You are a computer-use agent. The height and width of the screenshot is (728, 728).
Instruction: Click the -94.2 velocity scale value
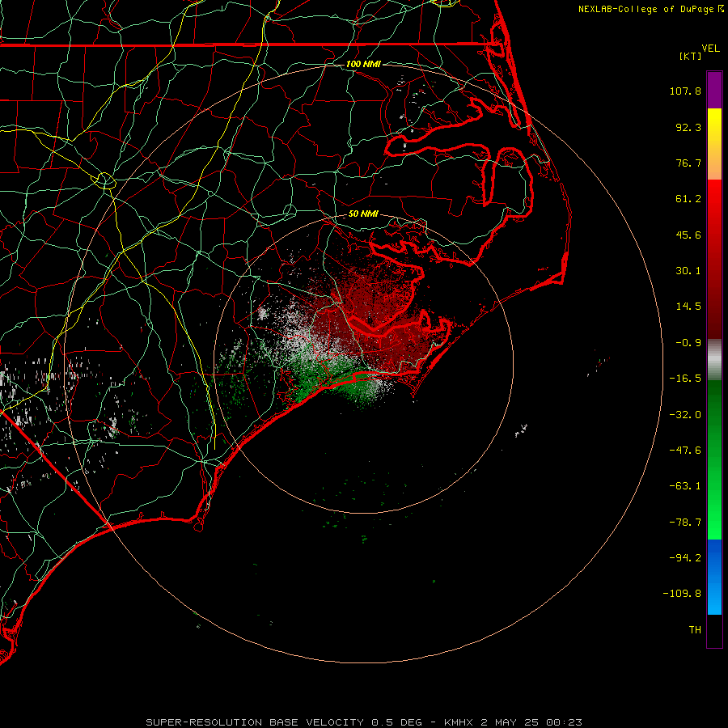(x=685, y=558)
